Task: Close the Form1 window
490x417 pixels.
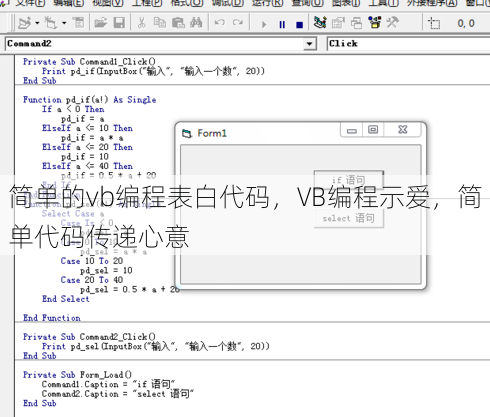Action: coord(403,130)
